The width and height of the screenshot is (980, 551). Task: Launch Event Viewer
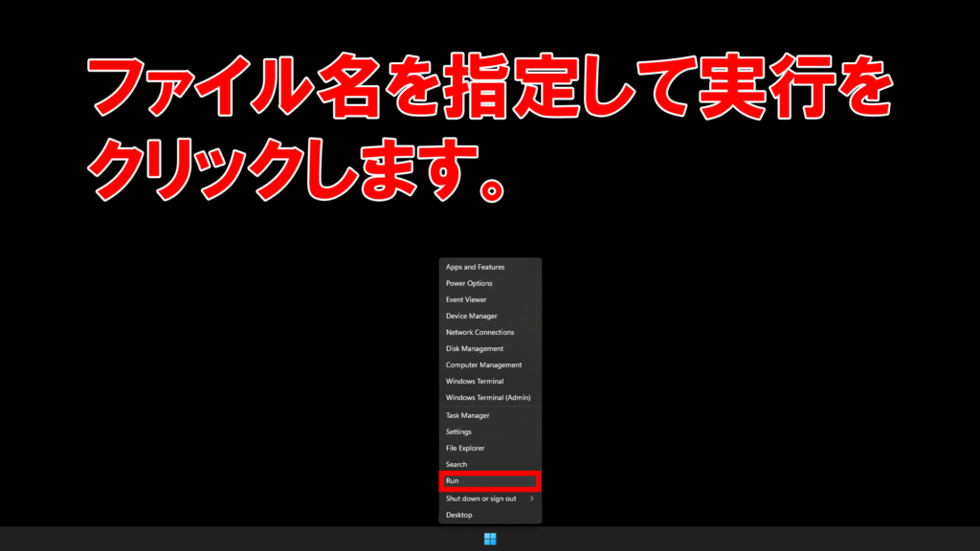(466, 299)
